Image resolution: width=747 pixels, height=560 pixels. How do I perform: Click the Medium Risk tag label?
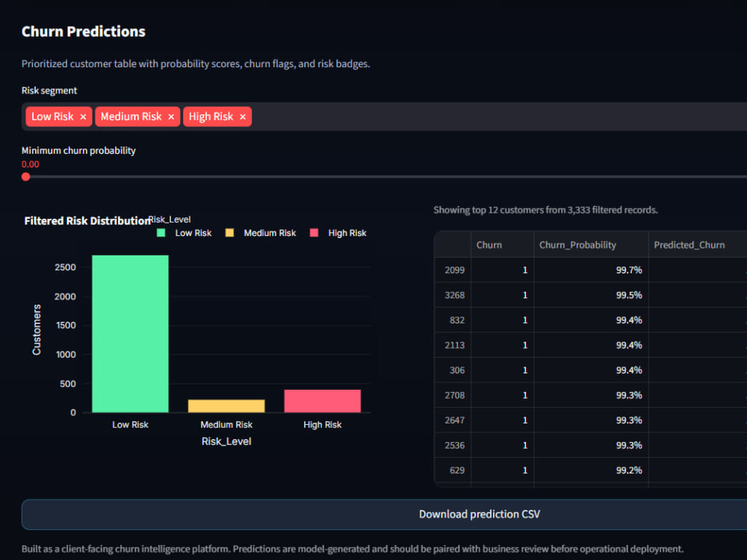click(131, 116)
